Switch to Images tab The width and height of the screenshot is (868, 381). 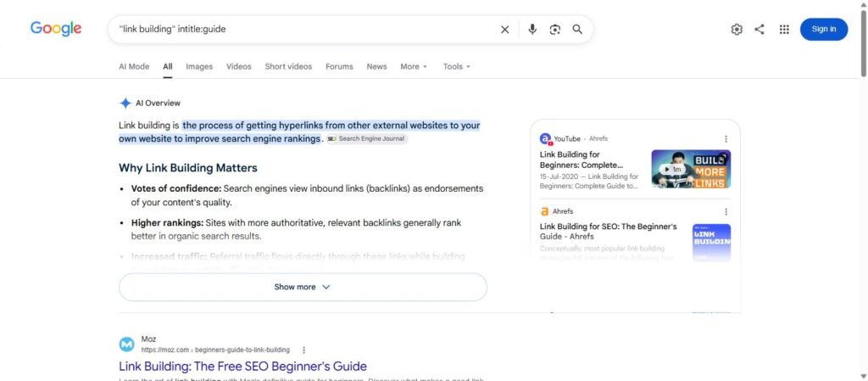199,66
